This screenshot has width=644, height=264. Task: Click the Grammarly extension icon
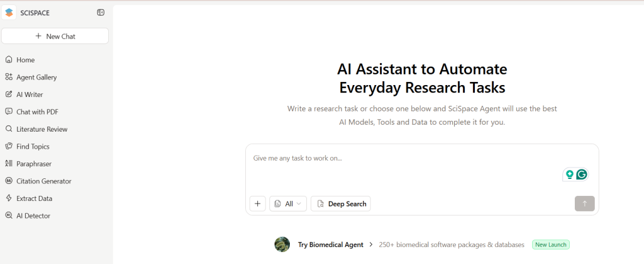tap(582, 175)
